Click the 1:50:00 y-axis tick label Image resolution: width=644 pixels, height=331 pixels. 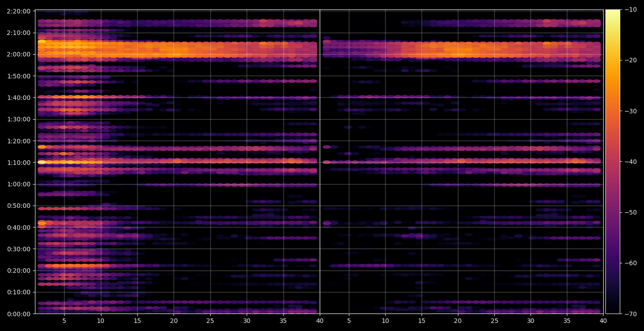pyautogui.click(x=19, y=76)
